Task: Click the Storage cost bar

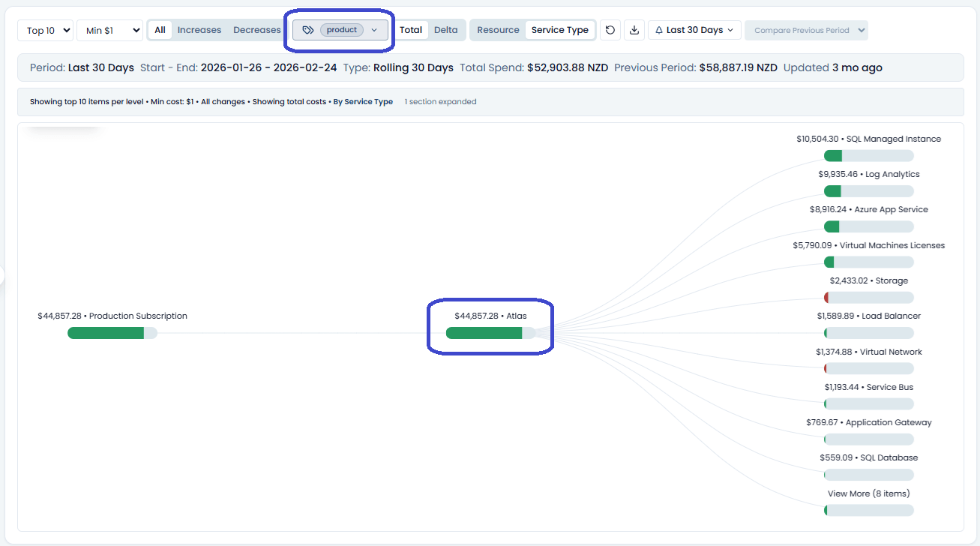Action: (869, 298)
